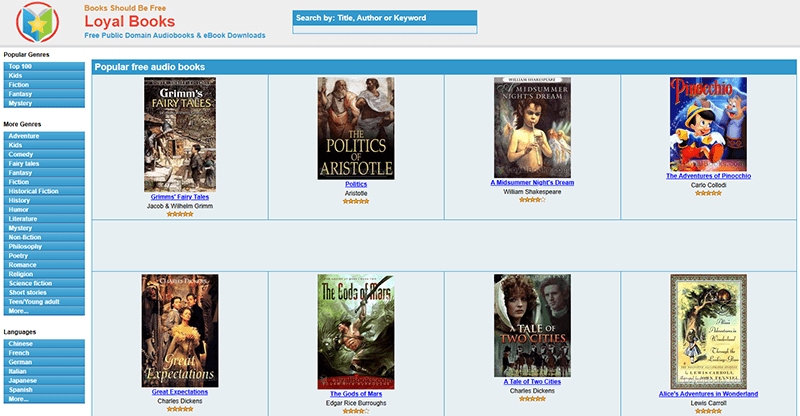Image resolution: width=800 pixels, height=416 pixels.
Task: Browse German language books
Action: (x=44, y=362)
